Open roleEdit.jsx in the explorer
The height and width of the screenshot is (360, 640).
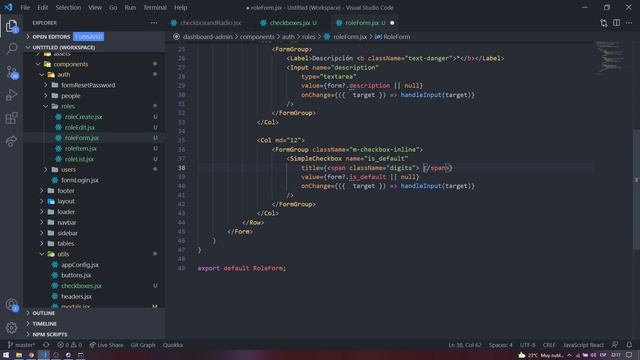point(80,127)
